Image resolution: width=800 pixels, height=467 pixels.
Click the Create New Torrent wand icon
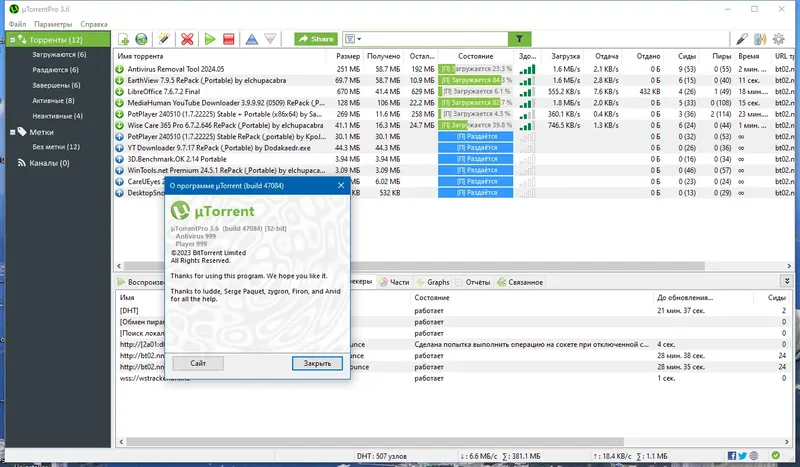[163, 39]
